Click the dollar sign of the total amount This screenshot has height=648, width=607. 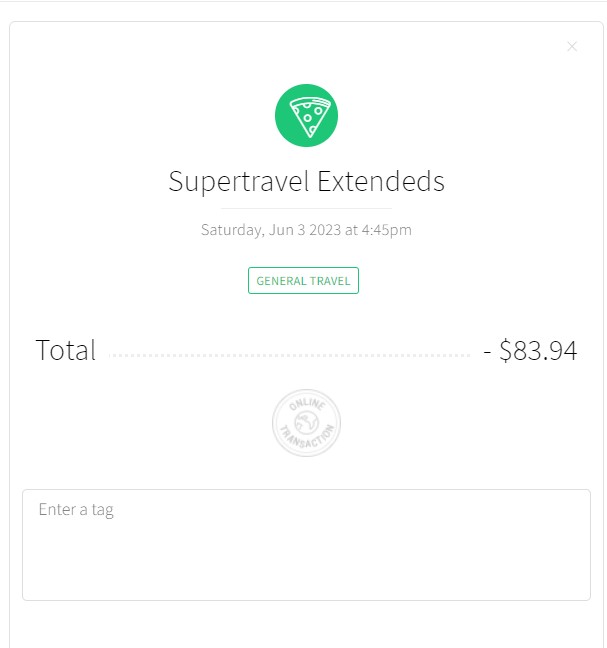tap(505, 350)
